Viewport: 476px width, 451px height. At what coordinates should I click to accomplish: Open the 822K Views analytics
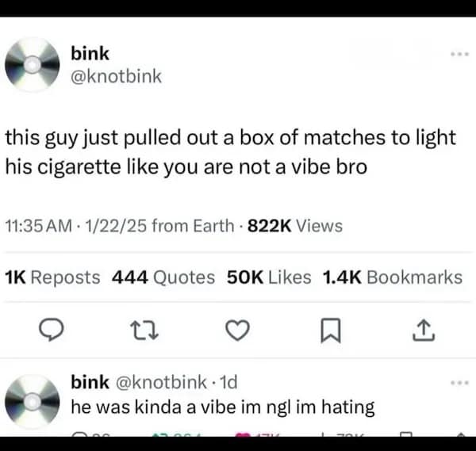[295, 226]
